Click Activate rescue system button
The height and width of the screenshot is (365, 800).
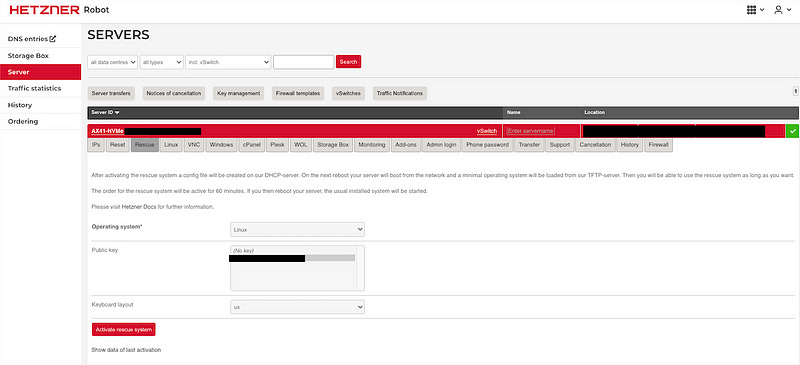[x=124, y=330]
